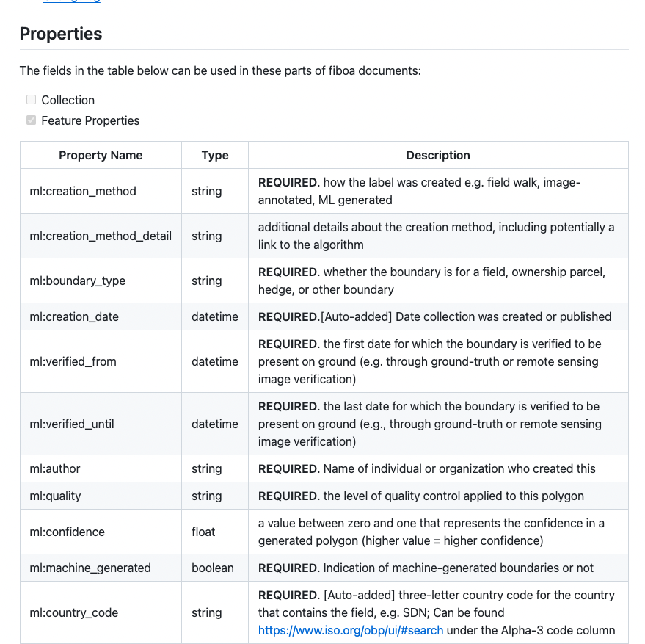This screenshot has width=645, height=644.
Task: Click the Type column header
Action: click(215, 155)
